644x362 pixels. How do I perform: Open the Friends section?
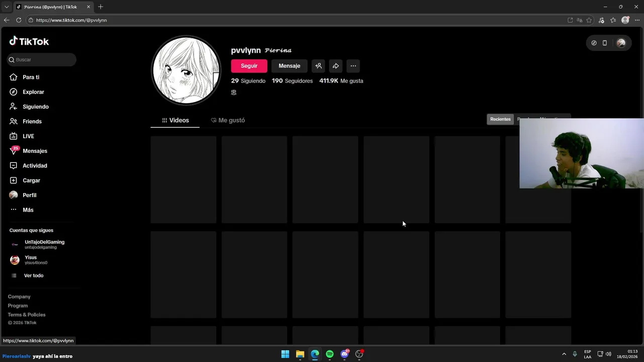(32, 121)
